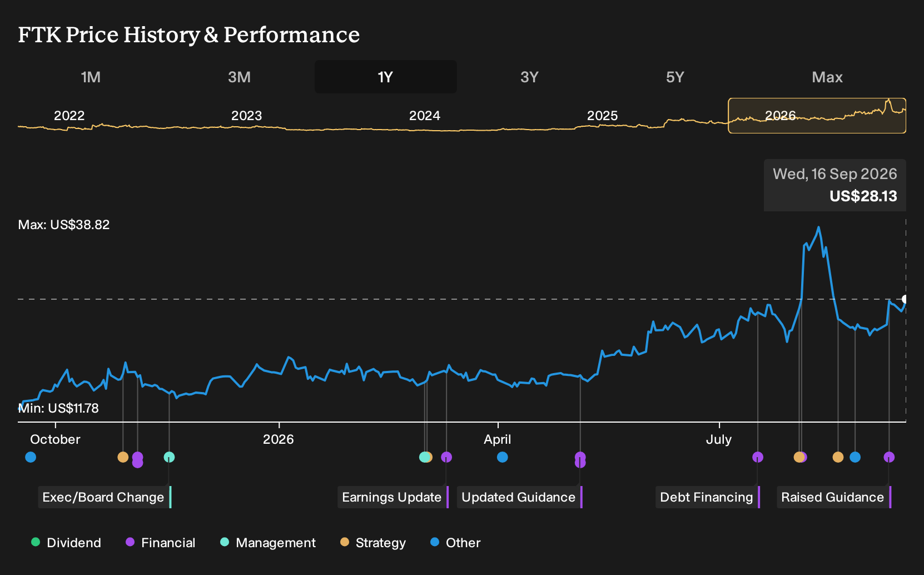
Task: Open the Earnings Update event label
Action: point(393,497)
